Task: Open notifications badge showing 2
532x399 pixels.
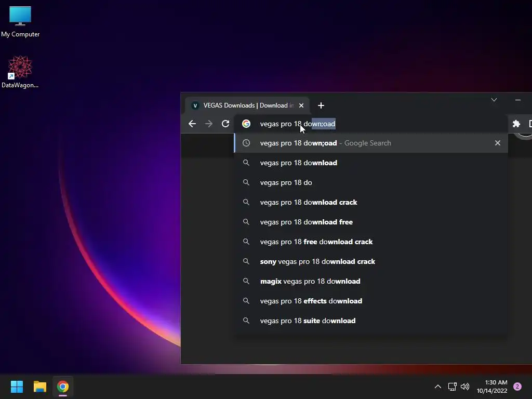Action: 517,387
